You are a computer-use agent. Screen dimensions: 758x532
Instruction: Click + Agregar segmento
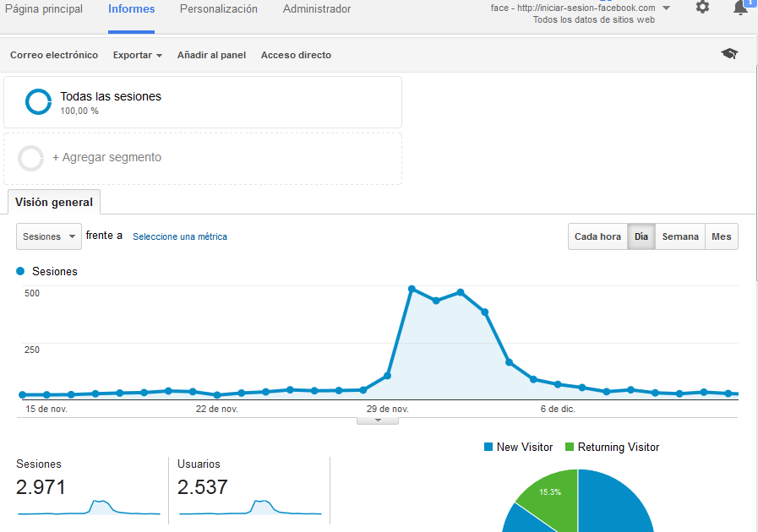tap(106, 158)
